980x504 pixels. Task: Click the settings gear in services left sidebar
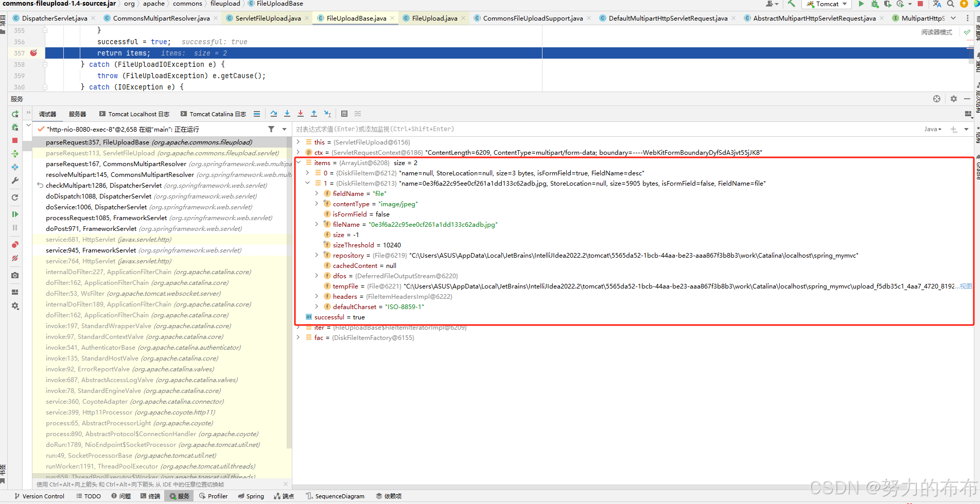click(x=15, y=305)
